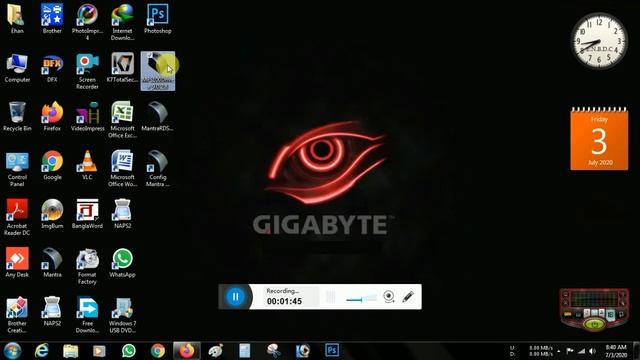Select the Screen Recorder desktop shortcut
640x360 pixels.
[87, 71]
